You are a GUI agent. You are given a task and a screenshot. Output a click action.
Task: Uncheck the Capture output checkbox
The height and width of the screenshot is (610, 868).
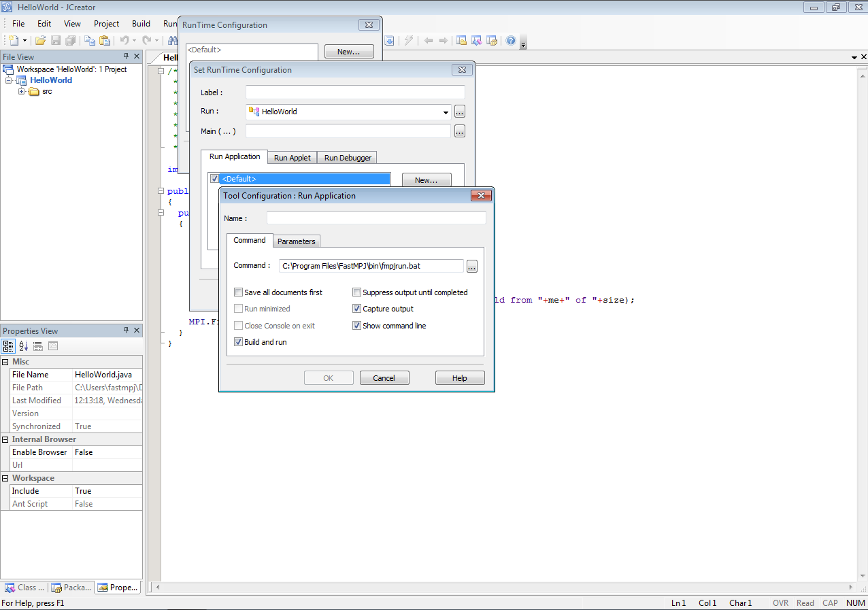(x=356, y=309)
